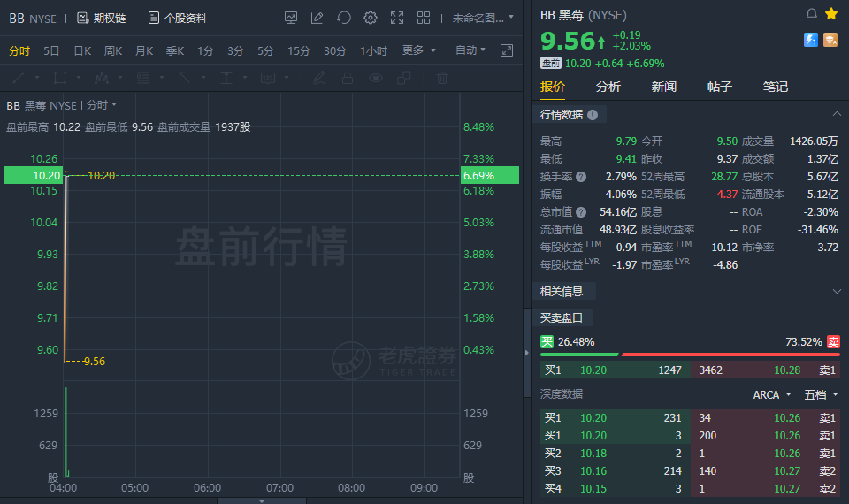Toggle the favorite star for BB

point(831,14)
